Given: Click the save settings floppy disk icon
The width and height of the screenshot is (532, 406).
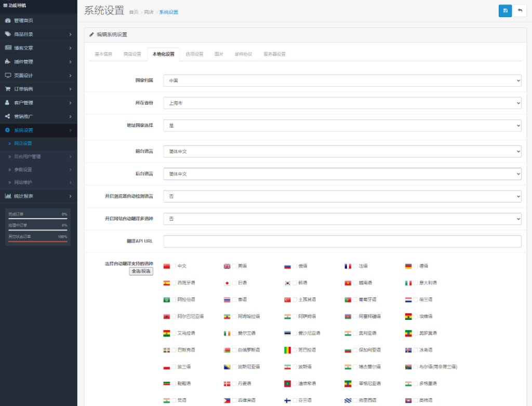Looking at the screenshot, I should [x=504, y=10].
